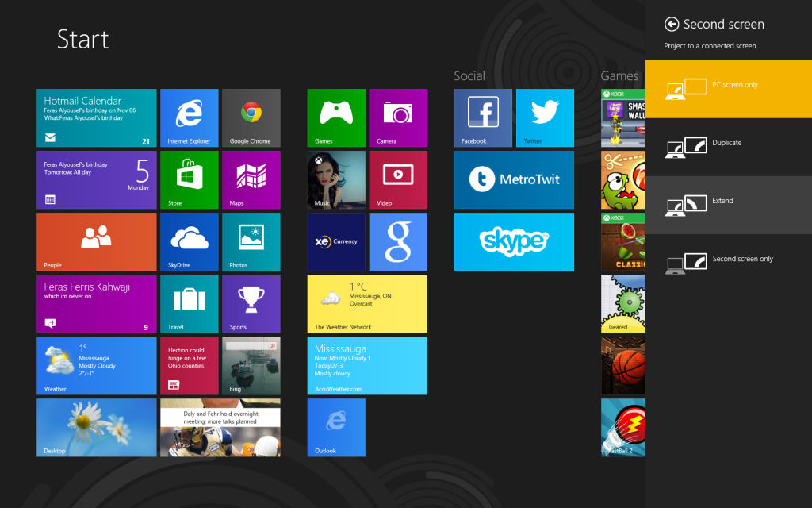The image size is (812, 508).
Task: Open the SkyDrive tile
Action: pyautogui.click(x=189, y=241)
